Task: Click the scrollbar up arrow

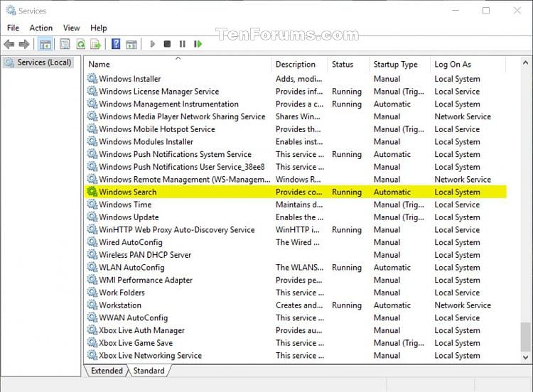Action: click(x=525, y=62)
